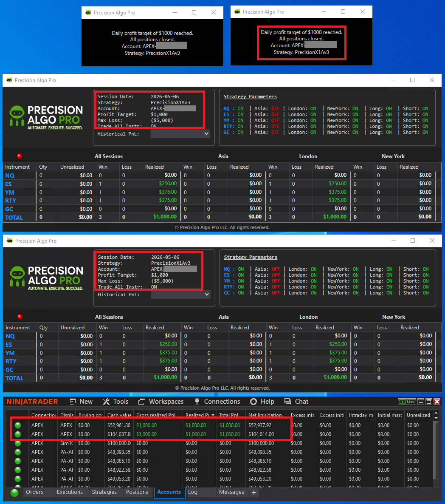The height and width of the screenshot is (504, 445).
Task: Click the Session Date 2026-05-06 in the upper window
Action: pos(138,96)
